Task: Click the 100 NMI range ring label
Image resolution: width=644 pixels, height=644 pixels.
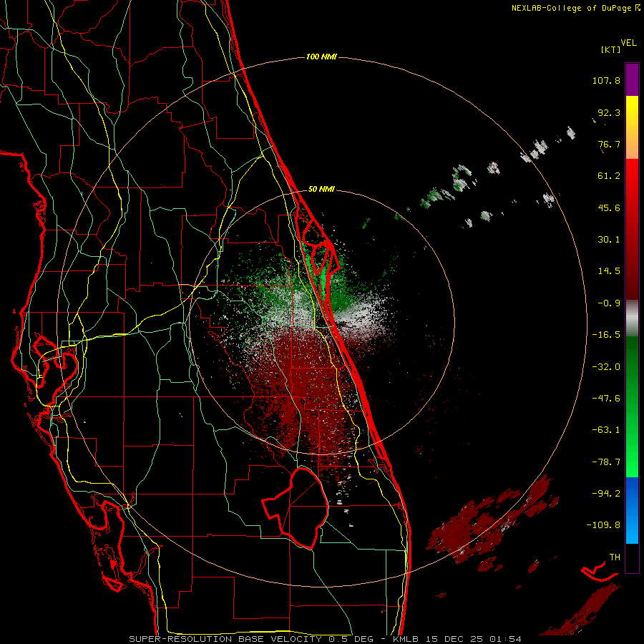Action: pyautogui.click(x=321, y=57)
